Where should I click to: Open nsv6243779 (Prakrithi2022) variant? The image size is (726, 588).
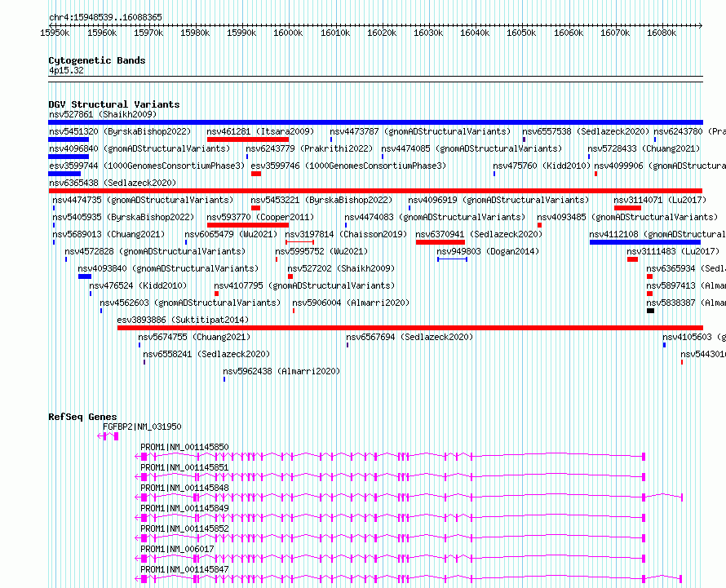point(309,148)
